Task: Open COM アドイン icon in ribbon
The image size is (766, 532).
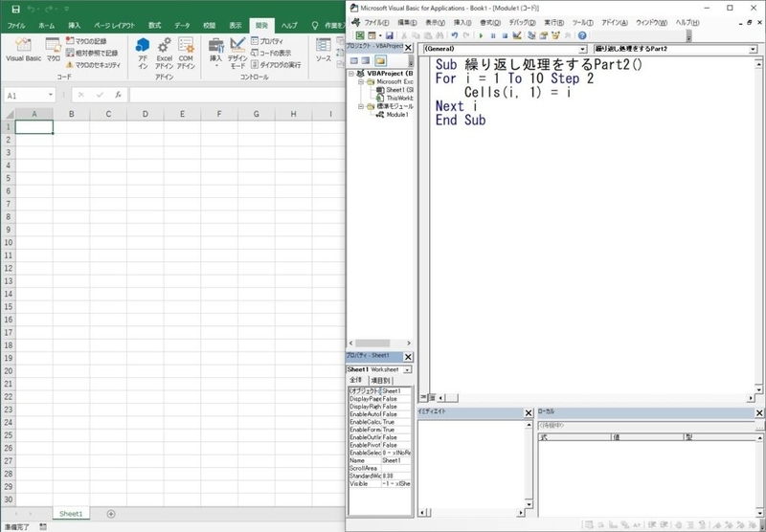Action: (x=186, y=53)
